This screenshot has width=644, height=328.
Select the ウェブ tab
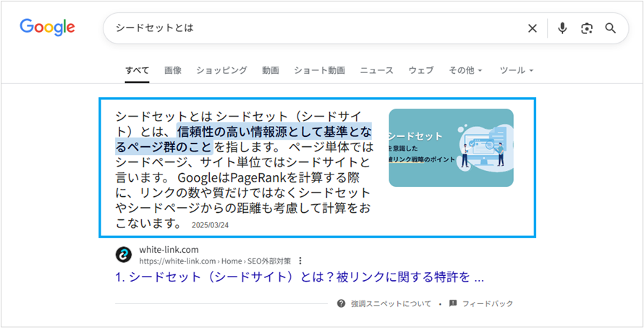(421, 70)
